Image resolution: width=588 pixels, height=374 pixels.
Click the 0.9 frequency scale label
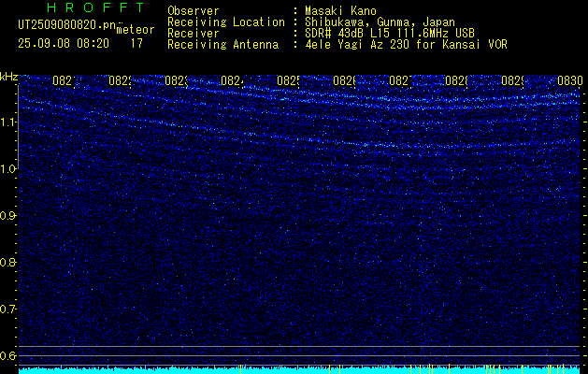coord(8,216)
